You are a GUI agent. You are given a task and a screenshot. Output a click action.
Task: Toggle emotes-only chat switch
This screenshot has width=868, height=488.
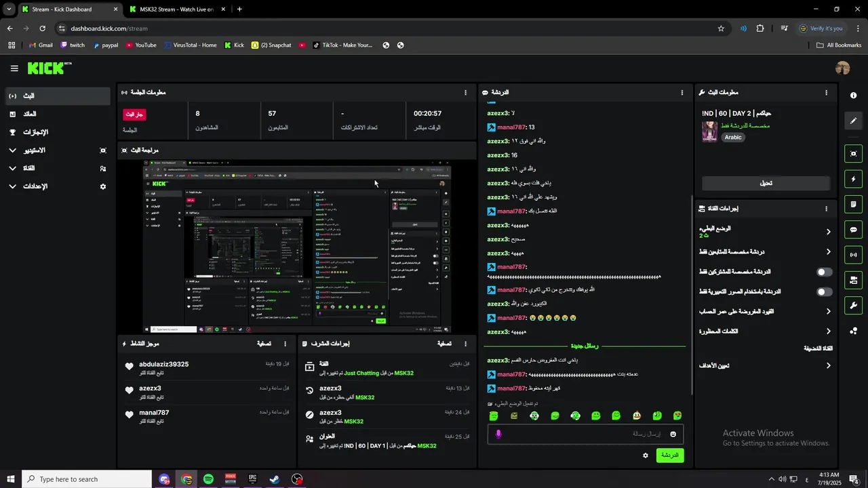(x=824, y=292)
